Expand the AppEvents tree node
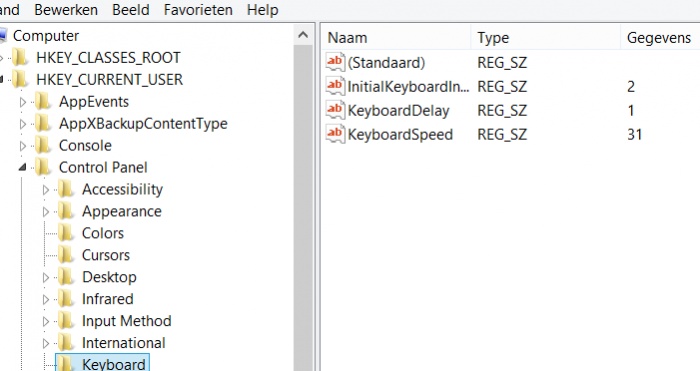Screen dimensions: 700x371 click(x=22, y=102)
